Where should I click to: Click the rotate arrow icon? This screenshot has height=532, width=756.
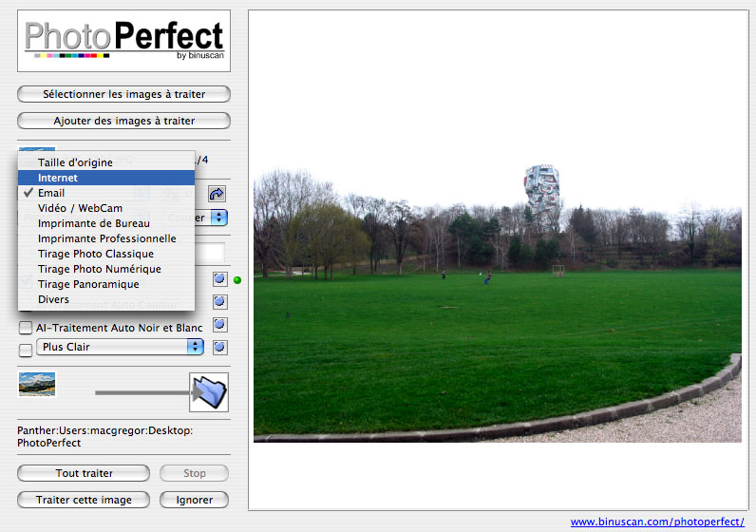pyautogui.click(x=217, y=194)
